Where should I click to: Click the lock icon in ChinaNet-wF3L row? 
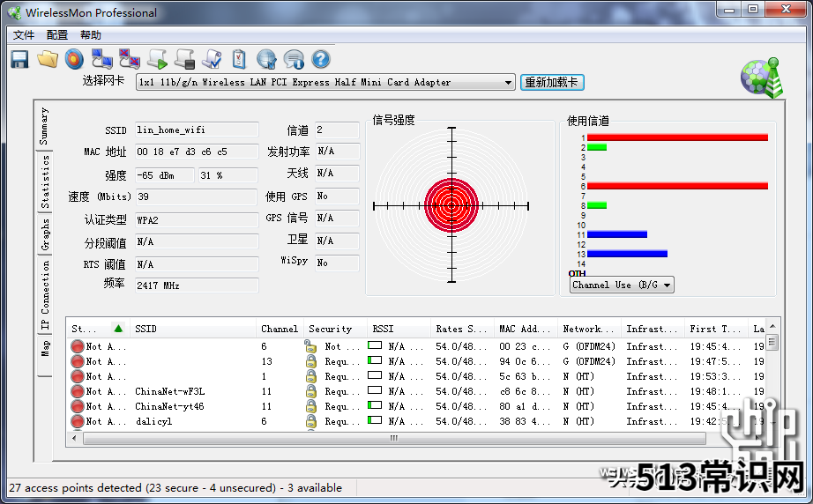[x=311, y=391]
